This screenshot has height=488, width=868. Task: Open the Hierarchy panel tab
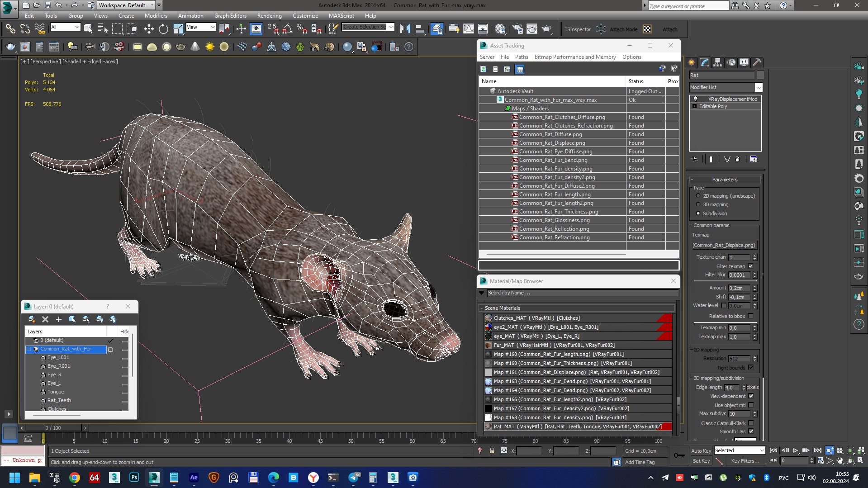click(x=717, y=62)
